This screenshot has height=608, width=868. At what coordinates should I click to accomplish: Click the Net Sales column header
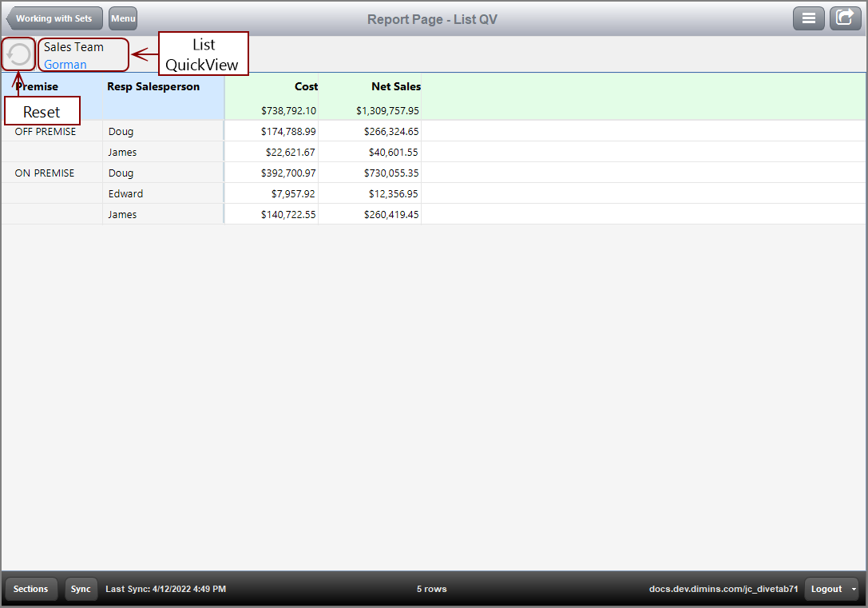394,86
